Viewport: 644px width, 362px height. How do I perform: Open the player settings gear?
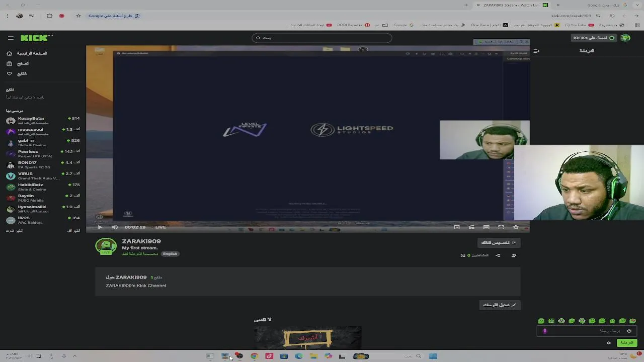coord(516,227)
